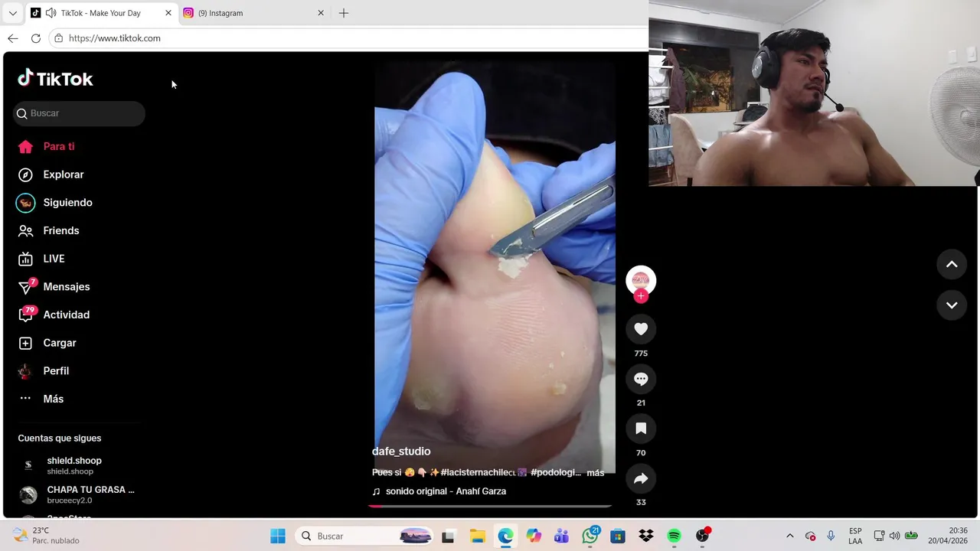Click the microphone tray icon
The height and width of the screenshot is (551, 980).
tap(831, 536)
